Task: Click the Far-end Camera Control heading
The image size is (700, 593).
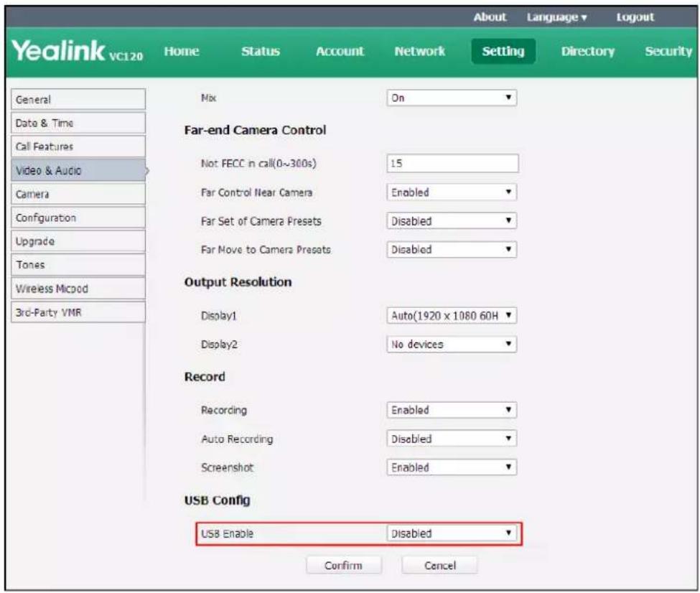Action: point(255,131)
